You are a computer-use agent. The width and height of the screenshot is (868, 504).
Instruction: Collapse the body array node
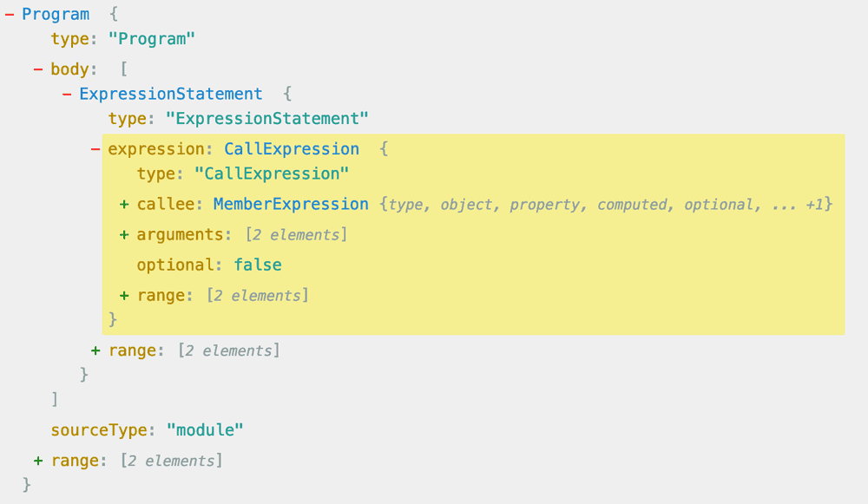tap(35, 69)
